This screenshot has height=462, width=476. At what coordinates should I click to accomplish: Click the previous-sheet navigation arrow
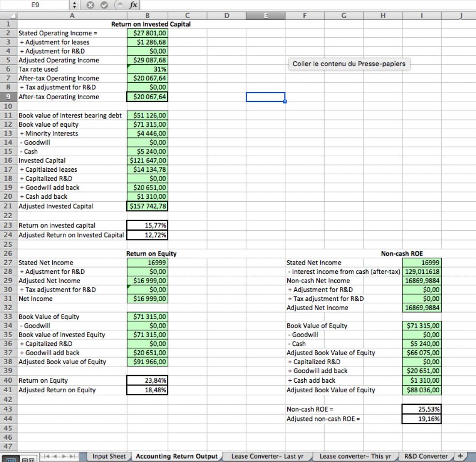pos(54,456)
